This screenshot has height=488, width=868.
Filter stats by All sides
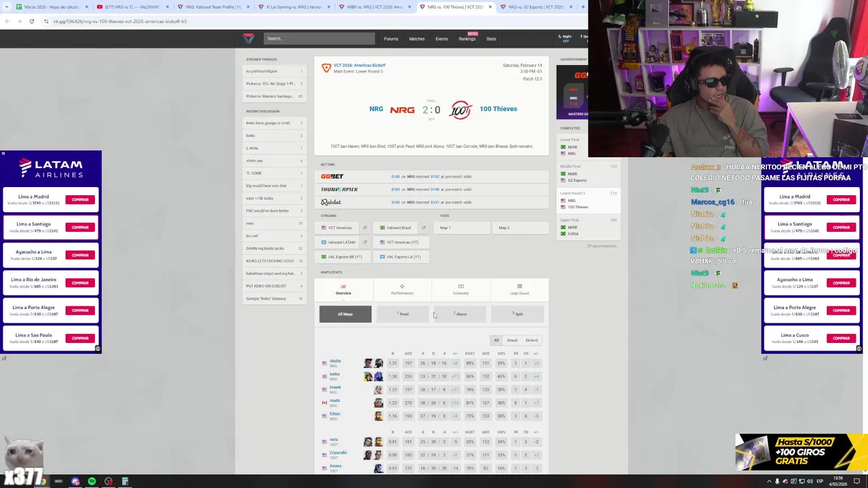pyautogui.click(x=496, y=340)
